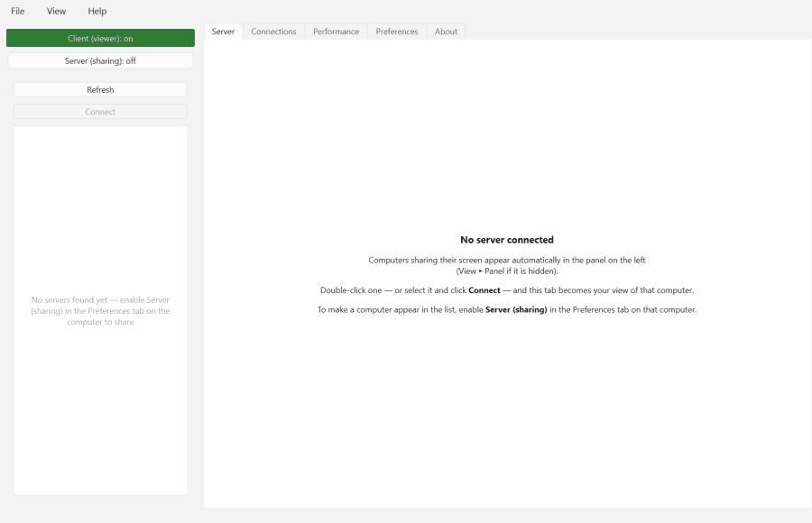Open the View menu
Viewport: 812px width, 523px height.
pyautogui.click(x=56, y=11)
